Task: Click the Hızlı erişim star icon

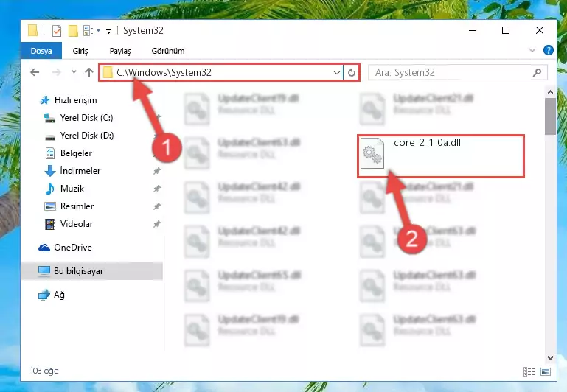Action: point(45,100)
